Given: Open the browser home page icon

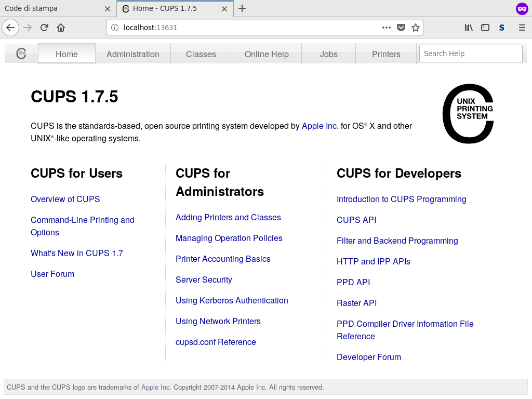Looking at the screenshot, I should [x=61, y=28].
